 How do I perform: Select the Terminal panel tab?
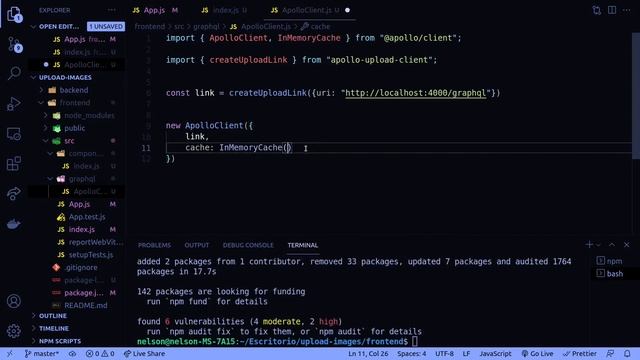[x=302, y=245]
